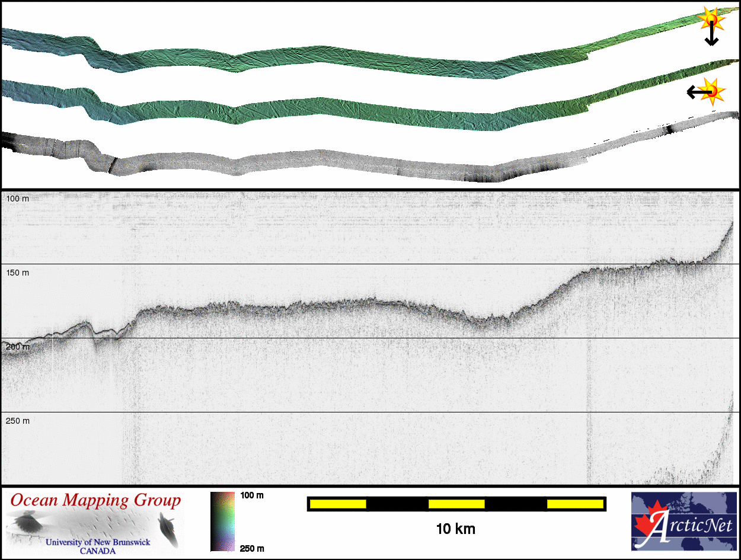The height and width of the screenshot is (560, 741).
Task: Click the small boat image right of the logo
Action: [167, 529]
